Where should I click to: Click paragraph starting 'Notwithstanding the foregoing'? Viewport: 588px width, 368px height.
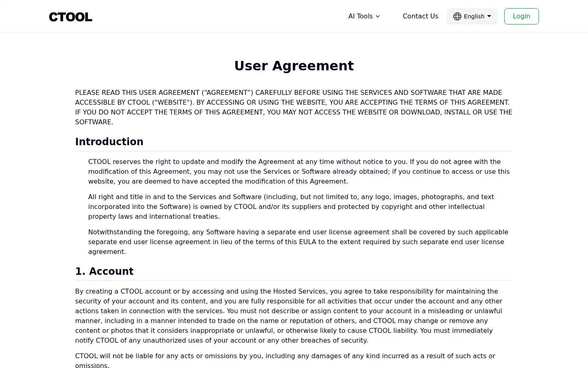(x=301, y=242)
